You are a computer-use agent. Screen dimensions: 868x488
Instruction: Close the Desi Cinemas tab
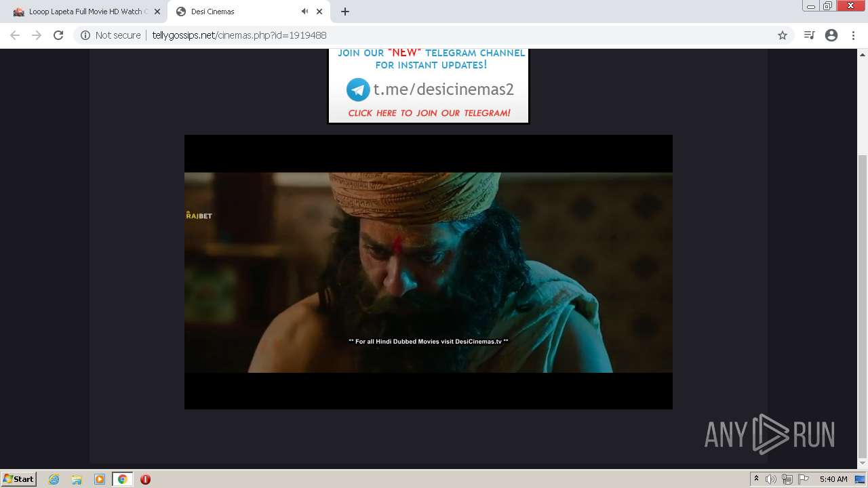pyautogui.click(x=319, y=12)
